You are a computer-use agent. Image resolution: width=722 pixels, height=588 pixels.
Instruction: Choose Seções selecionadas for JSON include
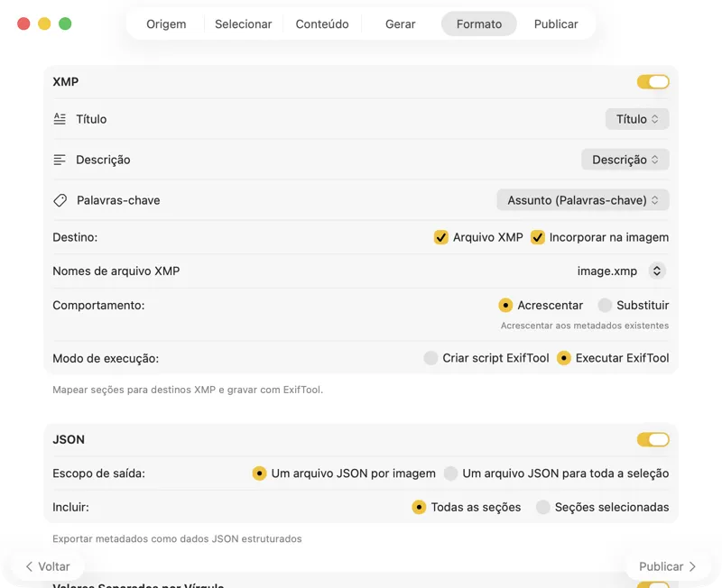point(542,507)
